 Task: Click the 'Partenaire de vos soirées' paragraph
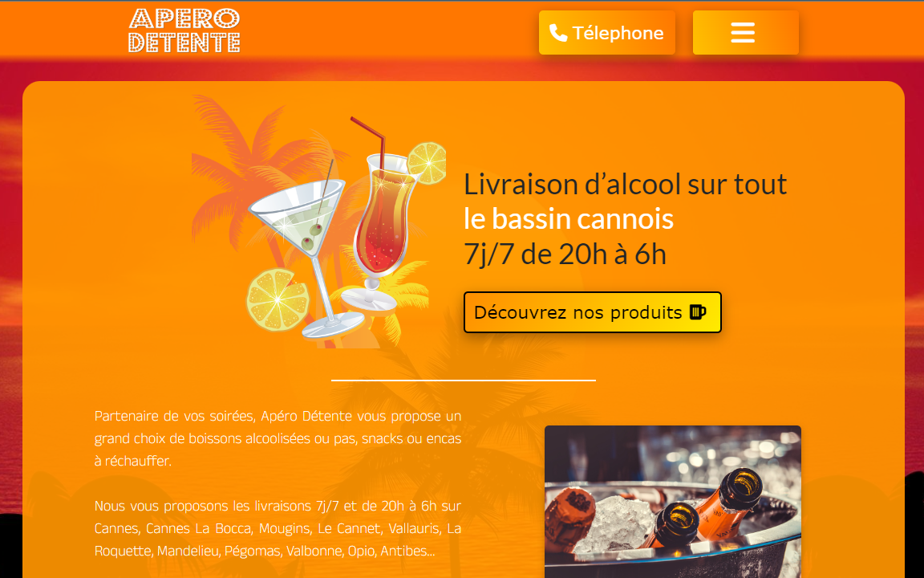point(278,438)
